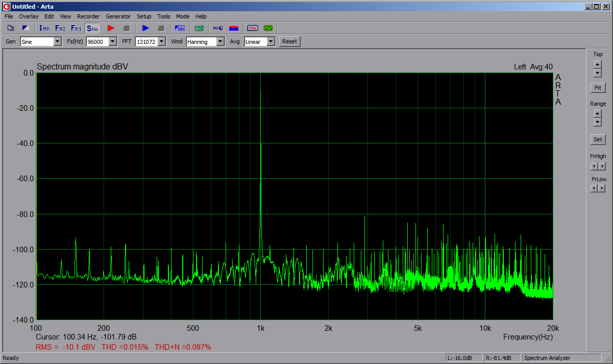Select the FR1 measurement mode
Image resolution: width=613 pixels, height=364 pixels.
76,28
